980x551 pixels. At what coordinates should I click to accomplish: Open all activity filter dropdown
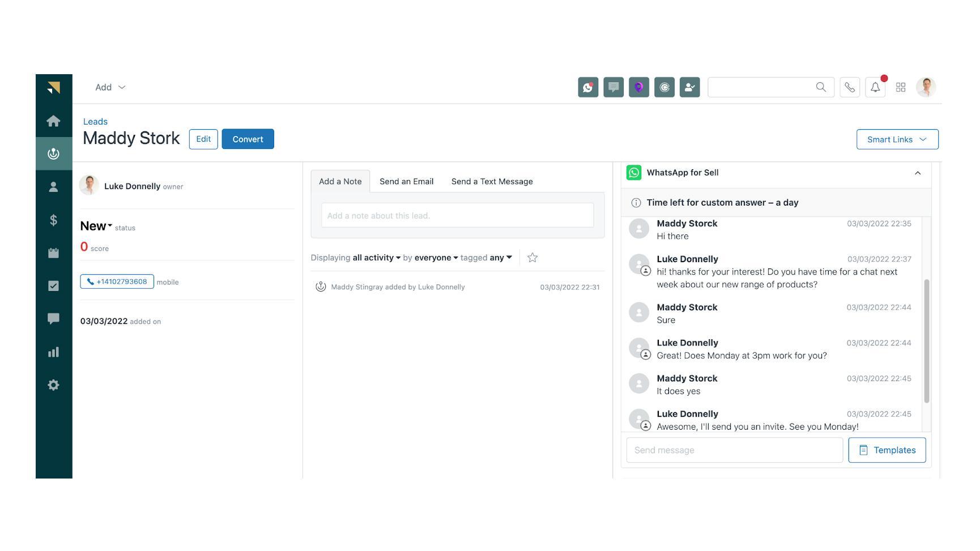377,258
